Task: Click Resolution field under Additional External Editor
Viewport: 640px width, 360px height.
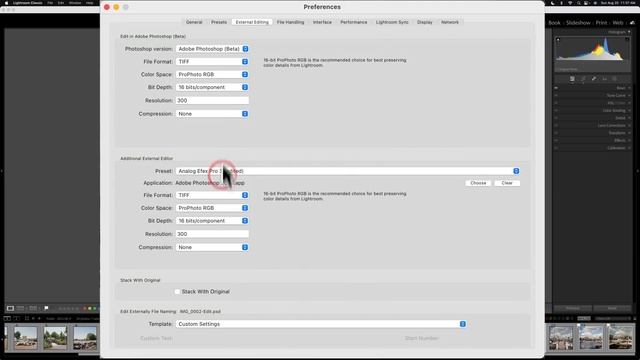Action: click(212, 234)
